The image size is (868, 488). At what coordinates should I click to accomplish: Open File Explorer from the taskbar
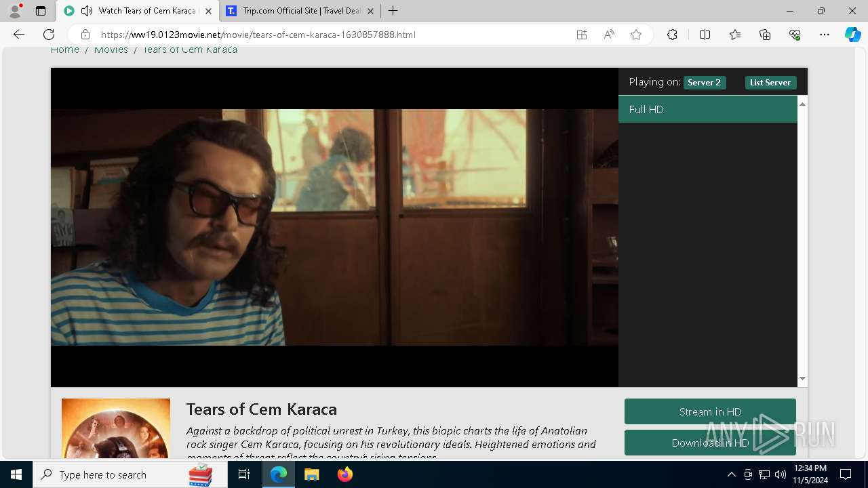coord(312,474)
